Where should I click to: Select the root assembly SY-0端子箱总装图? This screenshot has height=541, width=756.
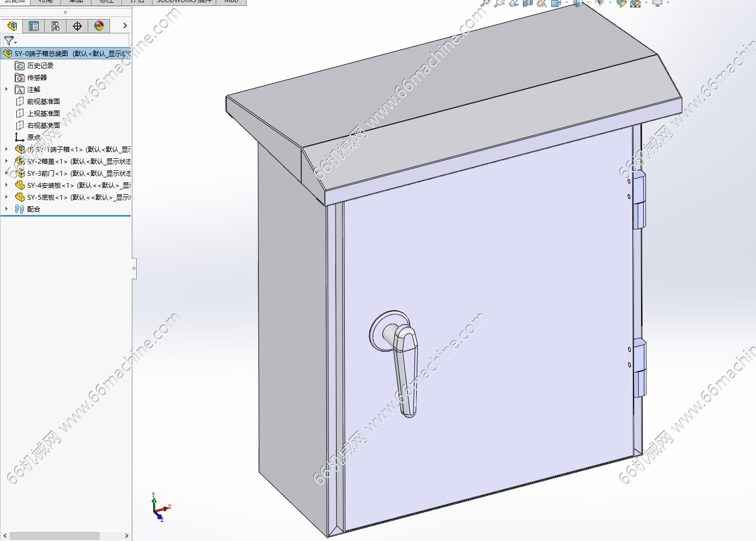(x=66, y=53)
